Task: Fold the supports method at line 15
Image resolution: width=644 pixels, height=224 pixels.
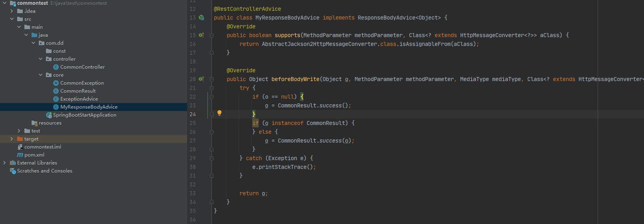Action: [x=211, y=35]
